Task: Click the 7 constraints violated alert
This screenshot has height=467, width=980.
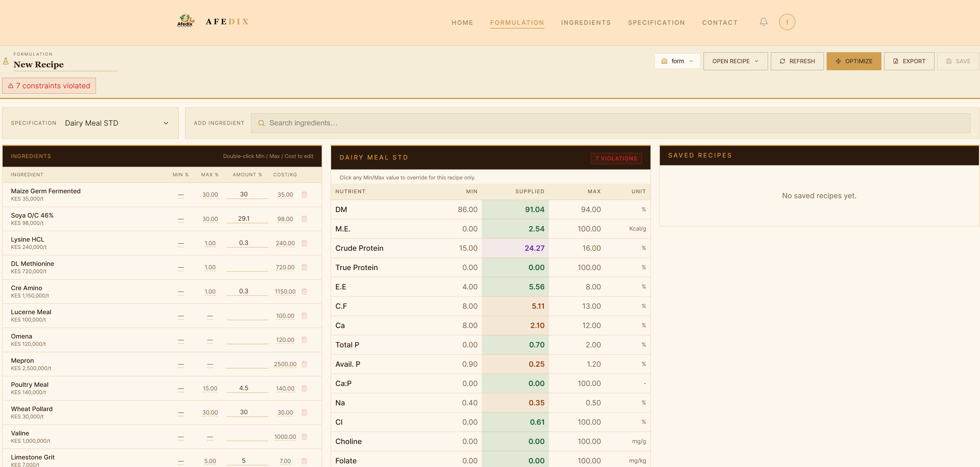Action: click(x=49, y=86)
